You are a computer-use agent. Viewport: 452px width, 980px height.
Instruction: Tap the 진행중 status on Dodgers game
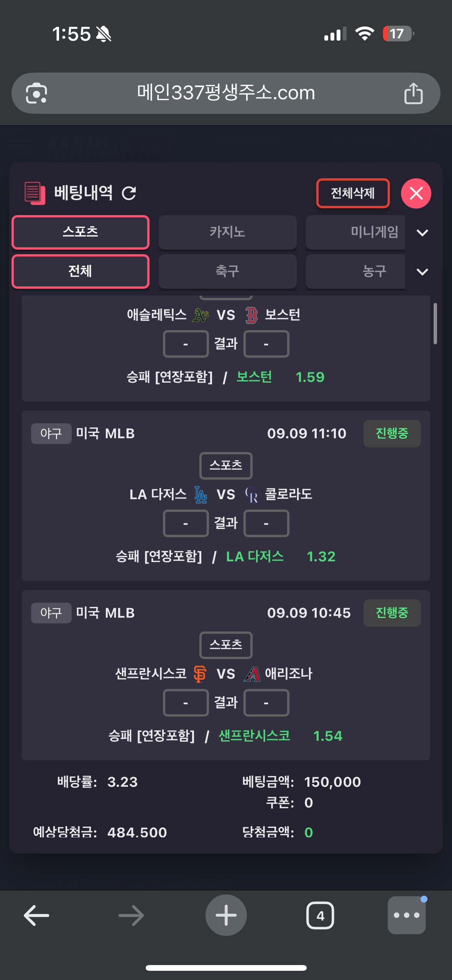coord(392,434)
